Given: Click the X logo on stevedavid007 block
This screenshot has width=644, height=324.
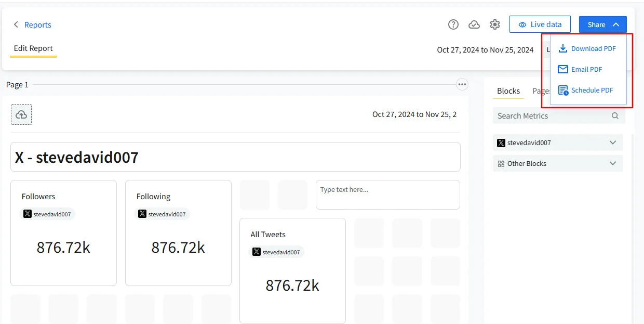Looking at the screenshot, I should 501,142.
